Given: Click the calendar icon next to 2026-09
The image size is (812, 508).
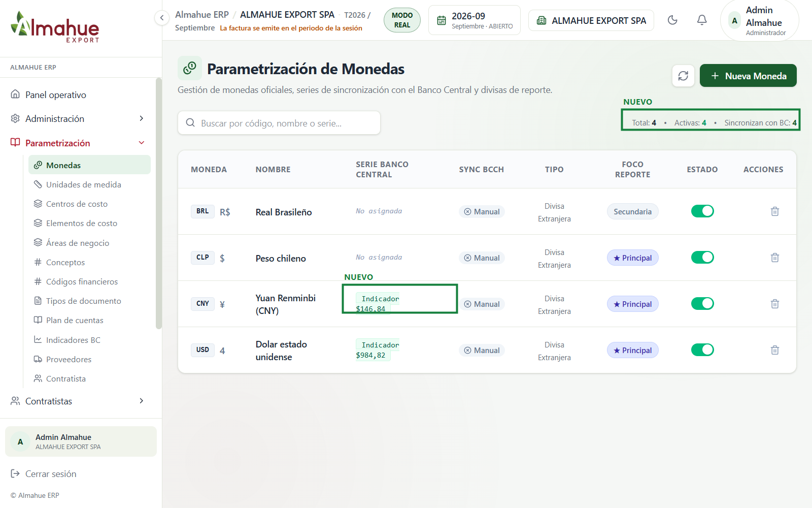Looking at the screenshot, I should (442, 20).
